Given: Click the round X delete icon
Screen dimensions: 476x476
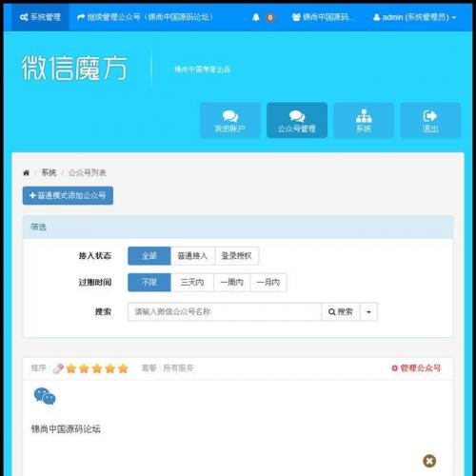Looking at the screenshot, I should [429, 461].
